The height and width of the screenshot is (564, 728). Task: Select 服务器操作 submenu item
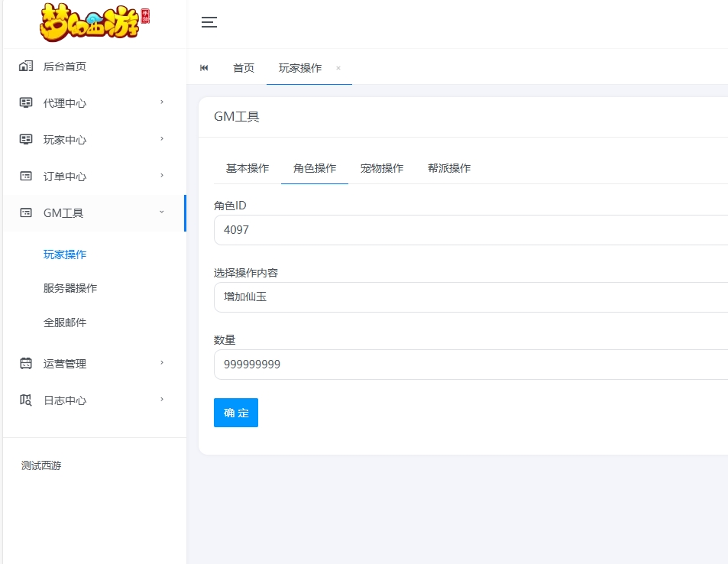coord(70,288)
